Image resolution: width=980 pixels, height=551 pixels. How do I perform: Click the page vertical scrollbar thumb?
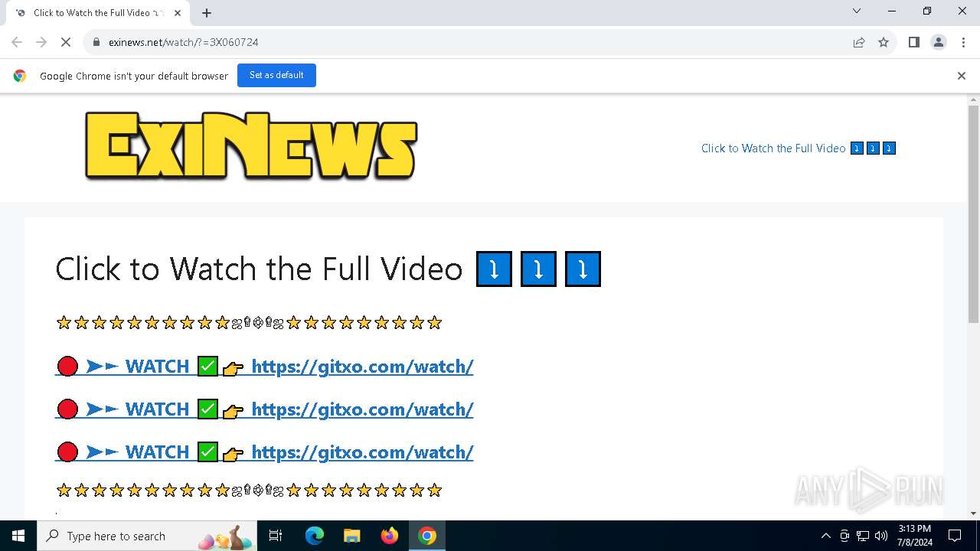point(973,214)
